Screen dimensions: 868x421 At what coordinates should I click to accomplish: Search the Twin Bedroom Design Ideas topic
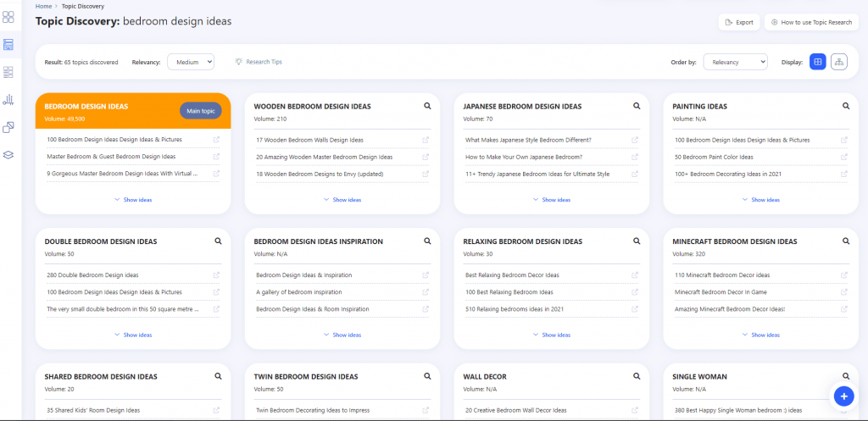427,376
